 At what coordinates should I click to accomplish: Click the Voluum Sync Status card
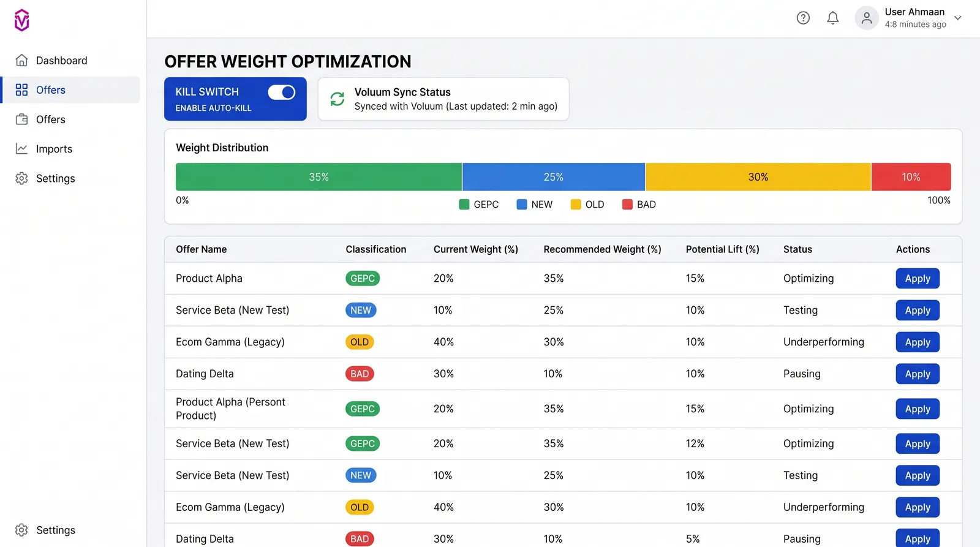coord(443,99)
